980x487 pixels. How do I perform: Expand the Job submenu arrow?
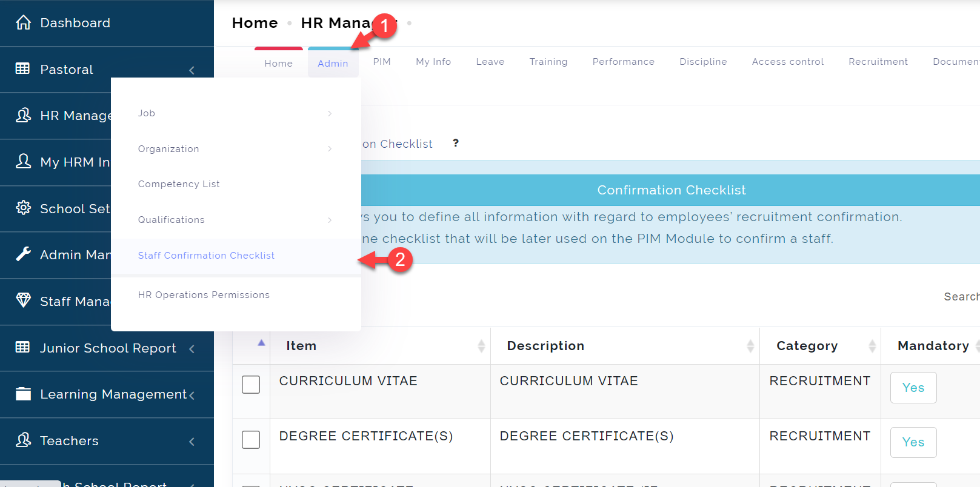pyautogui.click(x=330, y=113)
